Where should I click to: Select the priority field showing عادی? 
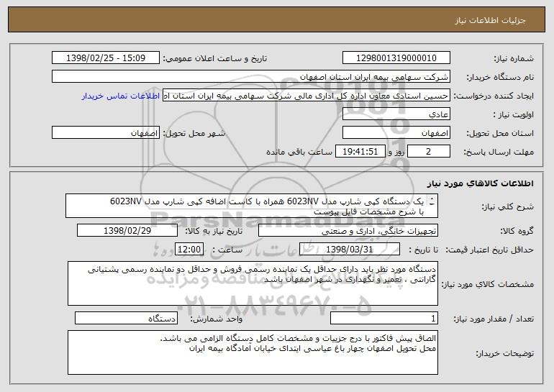pos(396,114)
